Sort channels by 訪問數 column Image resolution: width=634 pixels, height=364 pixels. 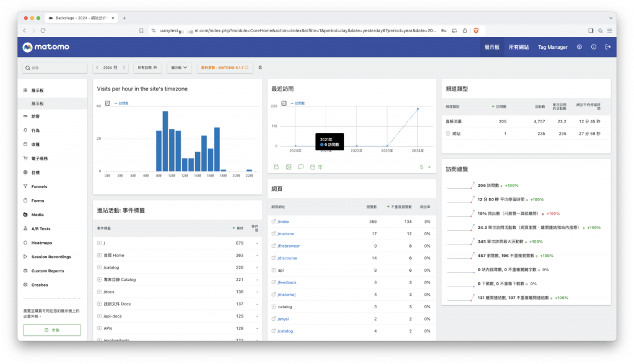(x=500, y=106)
